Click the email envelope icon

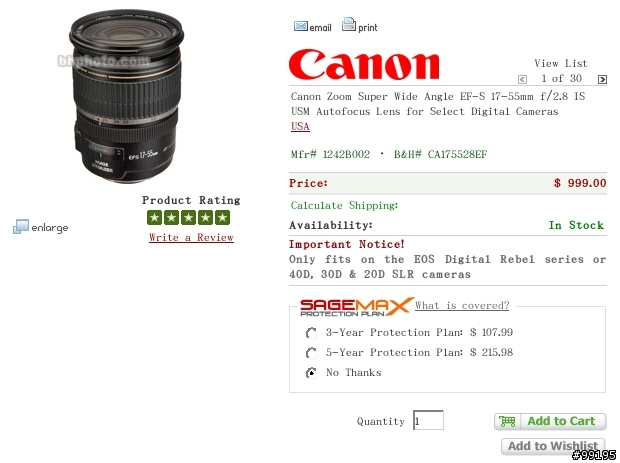[301, 26]
